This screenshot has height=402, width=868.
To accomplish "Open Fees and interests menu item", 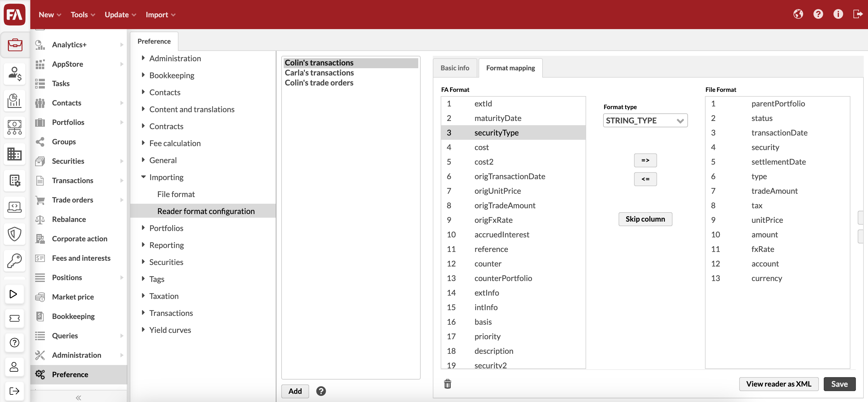I will coord(79,258).
